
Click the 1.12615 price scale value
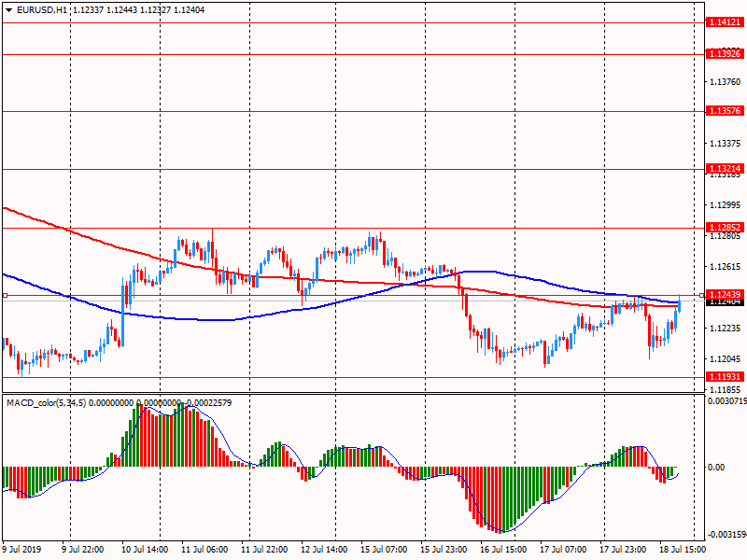click(726, 267)
